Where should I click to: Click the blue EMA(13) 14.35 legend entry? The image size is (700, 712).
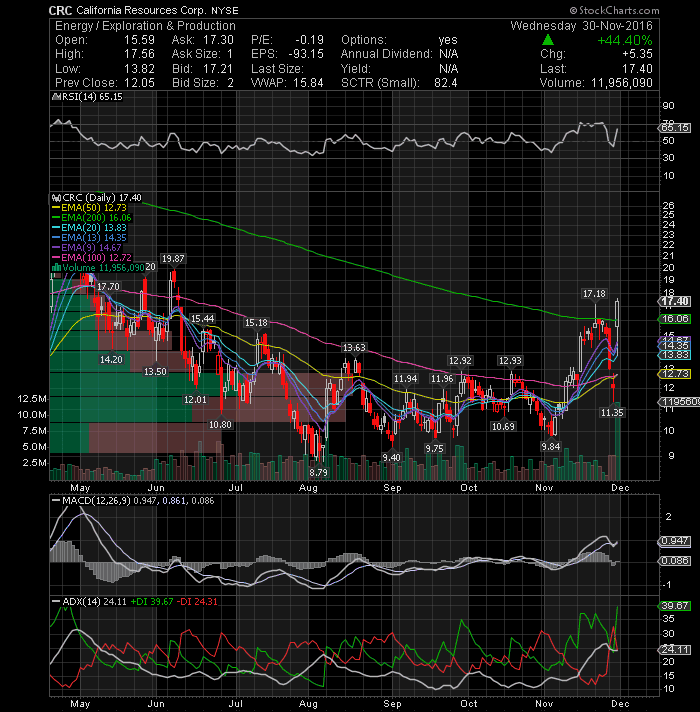click(x=89, y=238)
